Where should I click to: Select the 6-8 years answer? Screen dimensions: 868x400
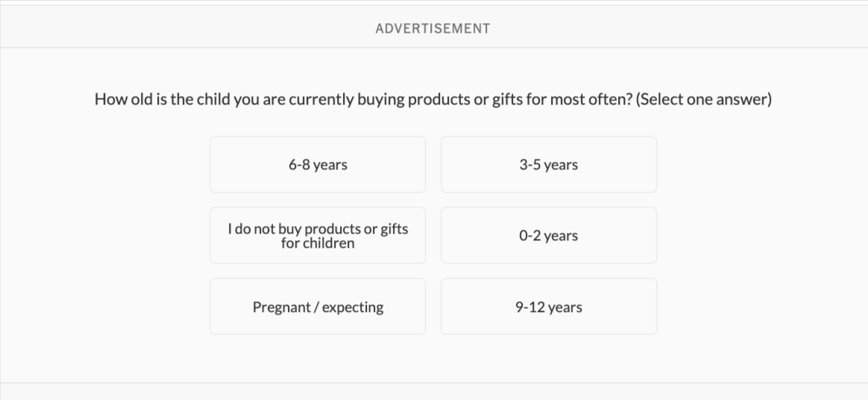(318, 164)
